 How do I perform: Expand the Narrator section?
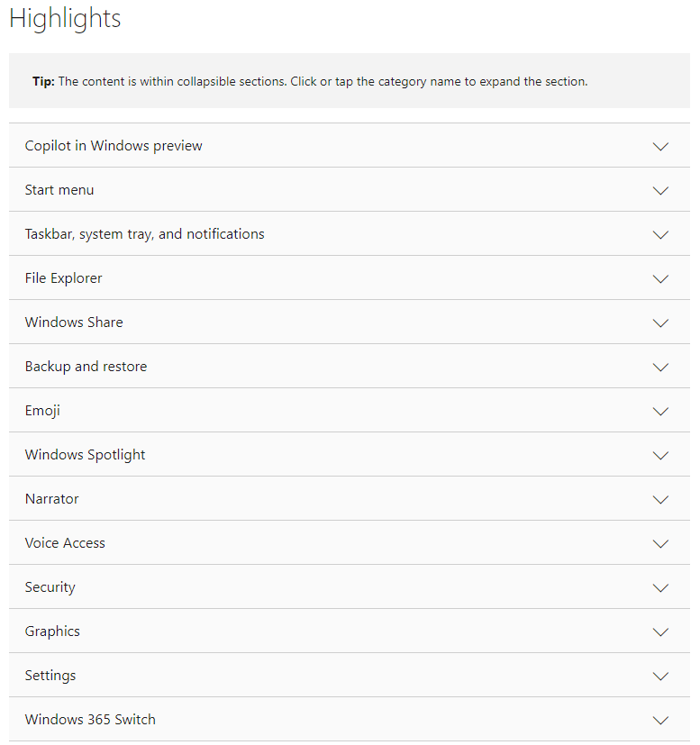click(350, 498)
